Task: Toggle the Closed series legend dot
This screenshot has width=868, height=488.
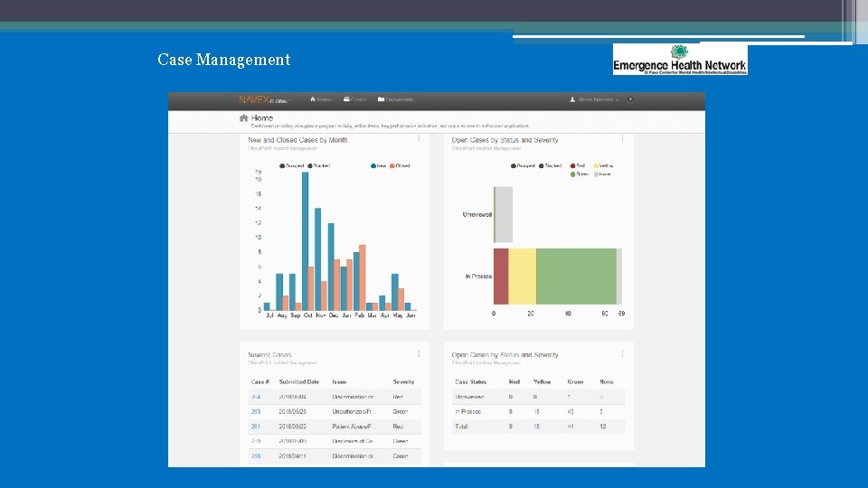Action: tap(392, 166)
